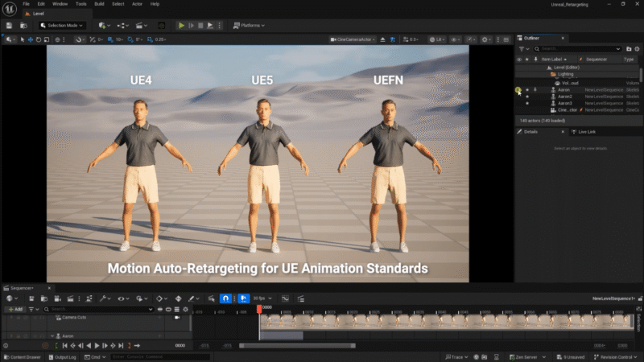This screenshot has height=362, width=644.
Task: Toggle visibility of Aaron in Outliner
Action: [x=518, y=90]
